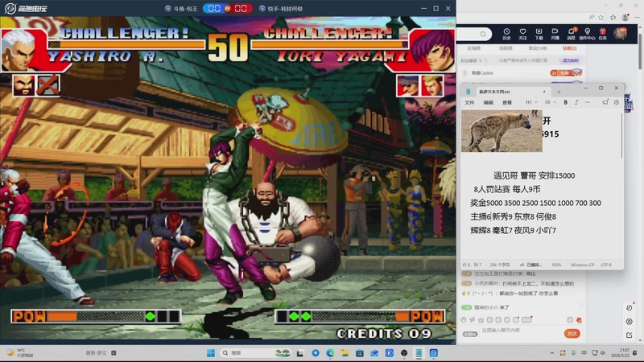Open Notepad Edit (编辑) menu
The image size is (644, 362).
pyautogui.click(x=489, y=103)
